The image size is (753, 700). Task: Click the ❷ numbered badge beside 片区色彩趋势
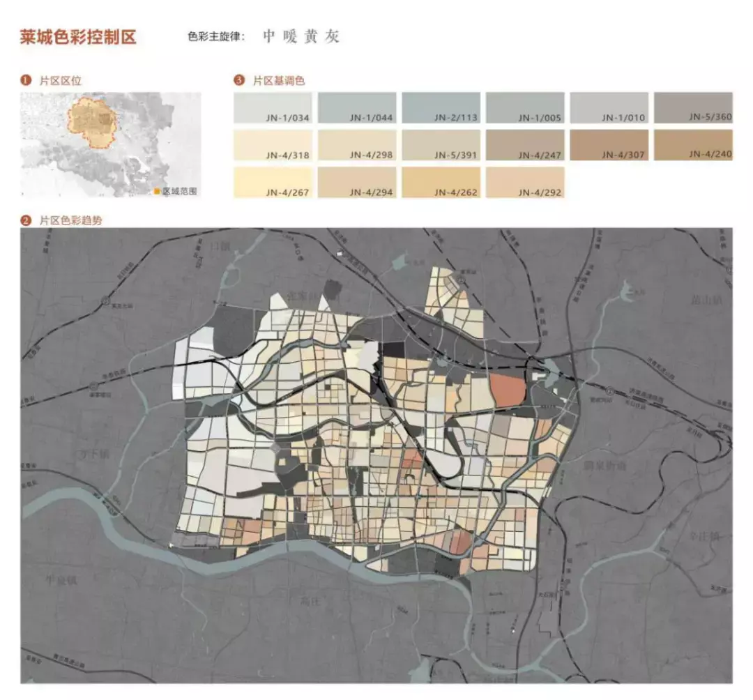[25, 220]
